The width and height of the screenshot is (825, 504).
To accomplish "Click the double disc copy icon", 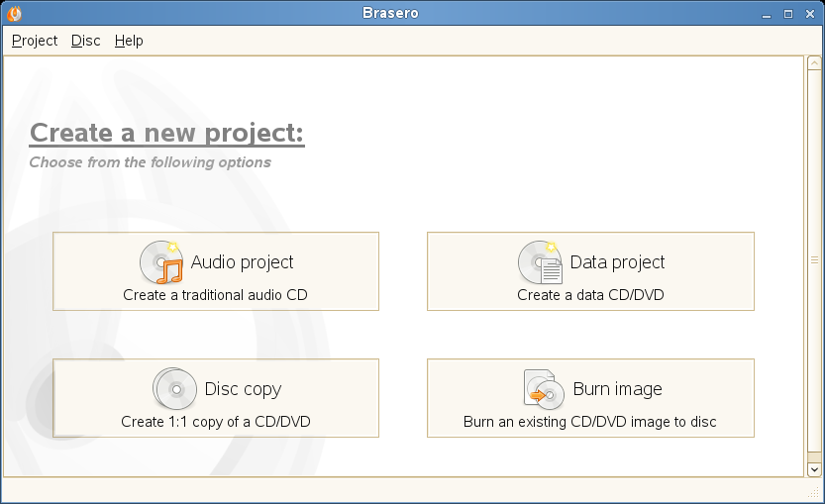I will [x=174, y=389].
